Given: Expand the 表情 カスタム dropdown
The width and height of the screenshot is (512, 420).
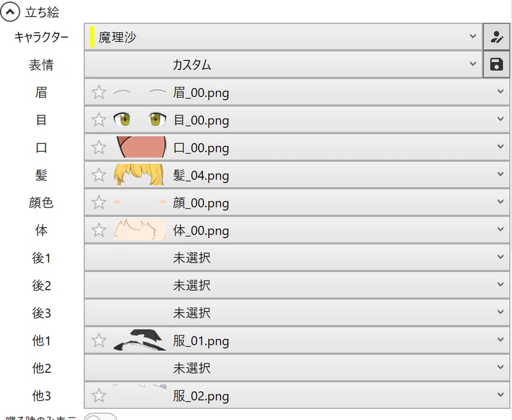Looking at the screenshot, I should pyautogui.click(x=283, y=64).
